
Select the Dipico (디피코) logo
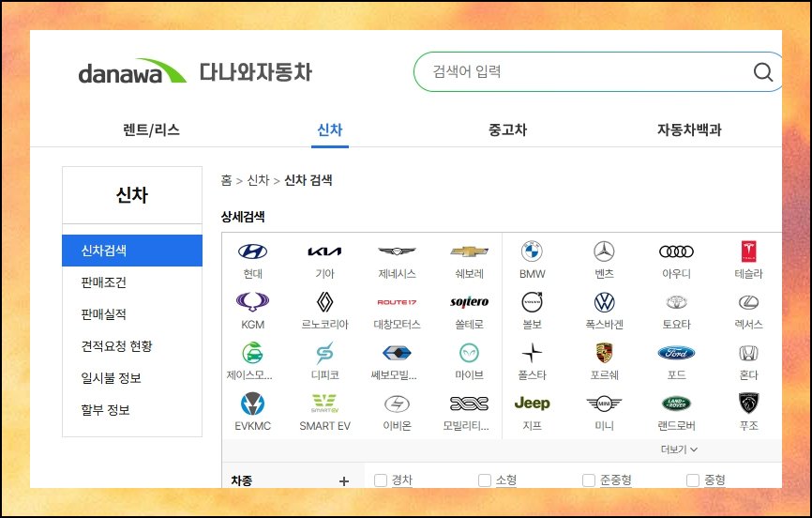324,353
